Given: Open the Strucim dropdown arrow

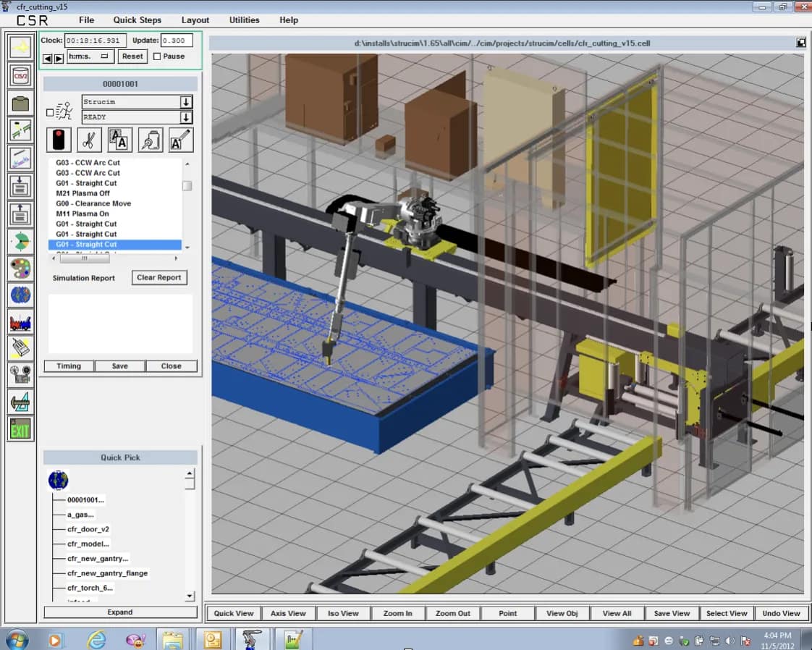Looking at the screenshot, I should coord(186,102).
